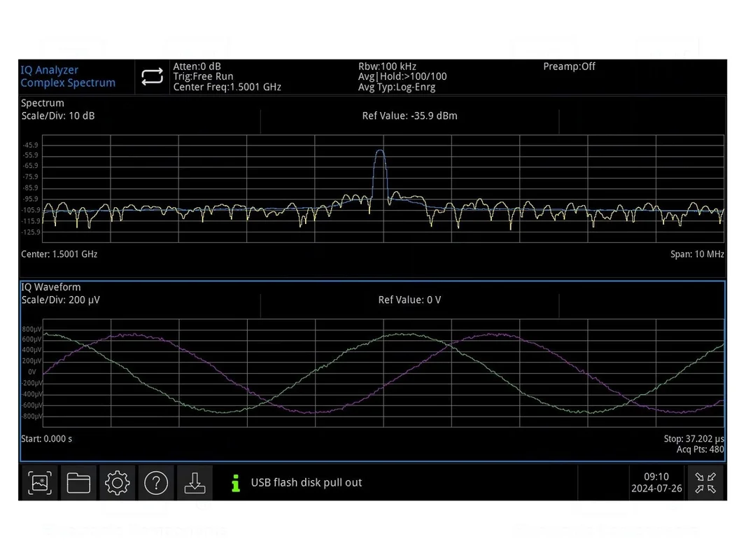Click the USB flash disk pull out message
The height and width of the screenshot is (560, 746).
click(307, 483)
